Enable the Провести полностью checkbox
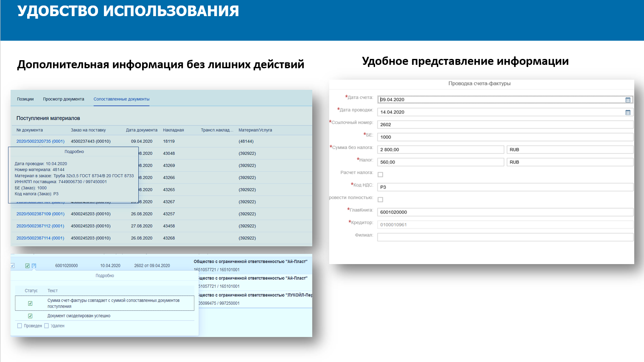The width and height of the screenshot is (644, 362). point(381,200)
